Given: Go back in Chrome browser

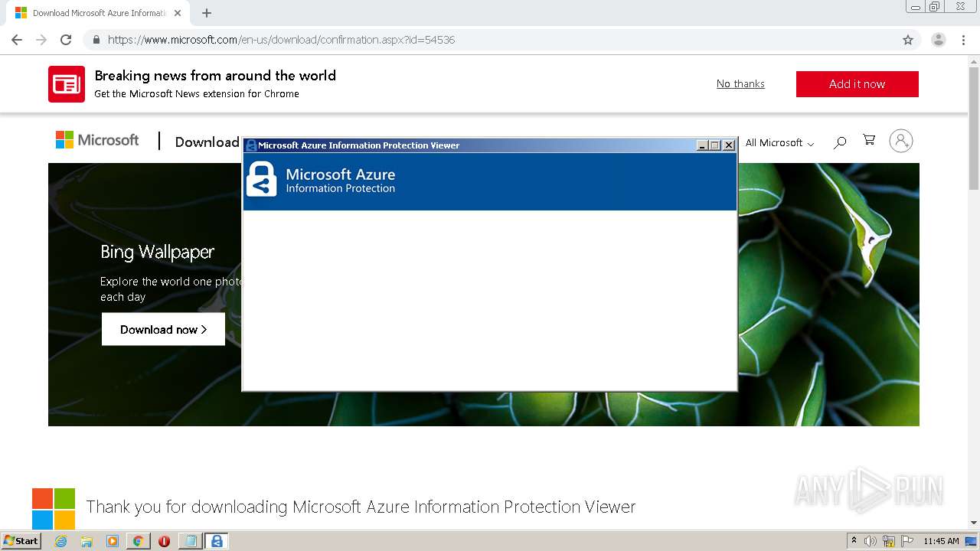Looking at the screenshot, I should point(17,40).
